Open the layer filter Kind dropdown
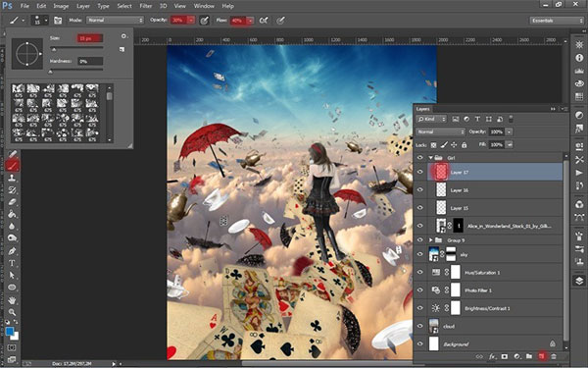The height and width of the screenshot is (368, 588). 431,119
